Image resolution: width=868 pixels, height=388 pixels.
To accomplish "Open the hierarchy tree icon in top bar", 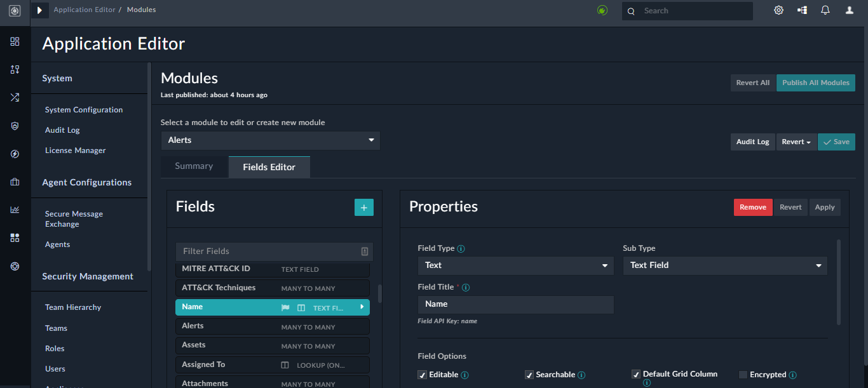I will click(x=802, y=10).
